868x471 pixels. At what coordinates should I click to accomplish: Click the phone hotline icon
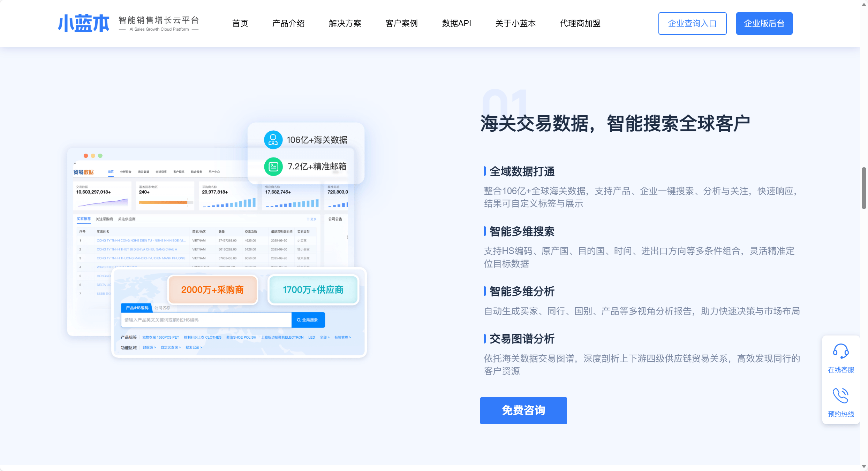[x=840, y=395]
